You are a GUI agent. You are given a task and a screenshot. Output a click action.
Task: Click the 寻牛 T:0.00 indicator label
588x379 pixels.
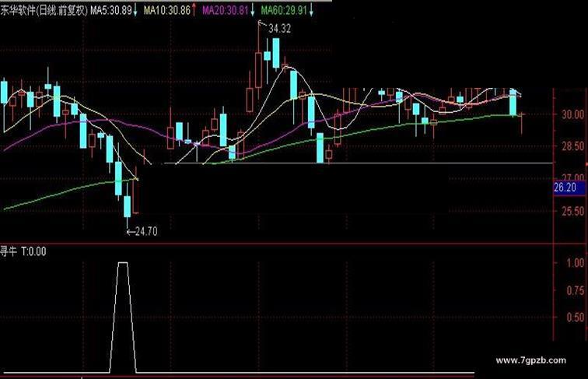(23, 251)
